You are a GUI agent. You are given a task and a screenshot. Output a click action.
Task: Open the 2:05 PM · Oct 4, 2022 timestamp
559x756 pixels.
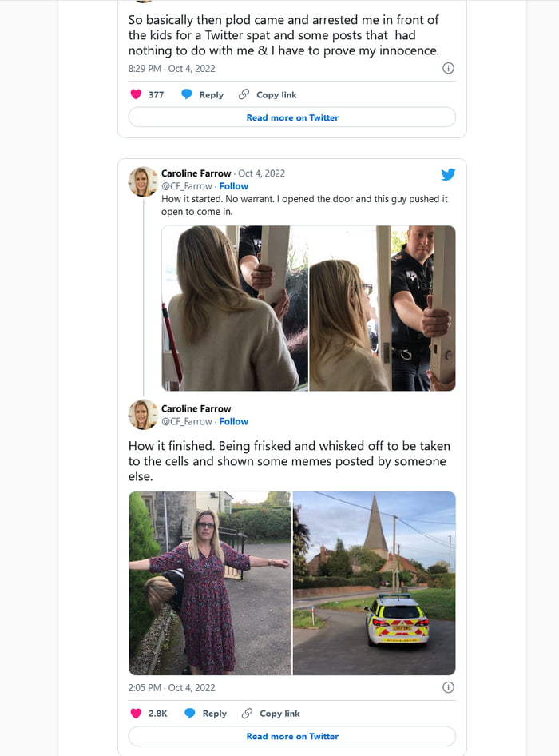pos(172,687)
